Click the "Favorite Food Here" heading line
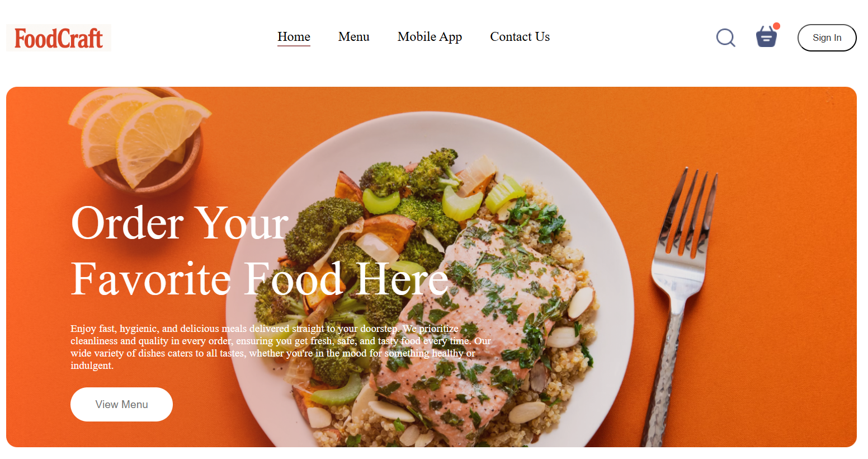868x459 pixels. tap(260, 278)
